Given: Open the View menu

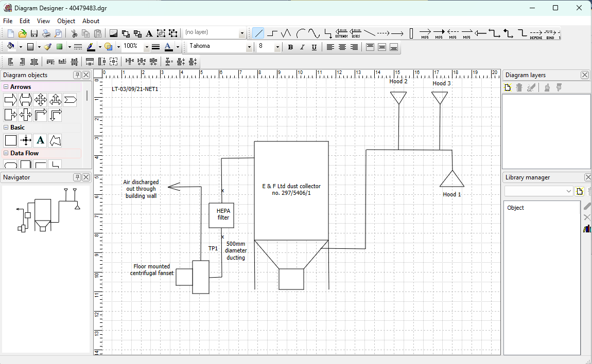Looking at the screenshot, I should [x=43, y=21].
